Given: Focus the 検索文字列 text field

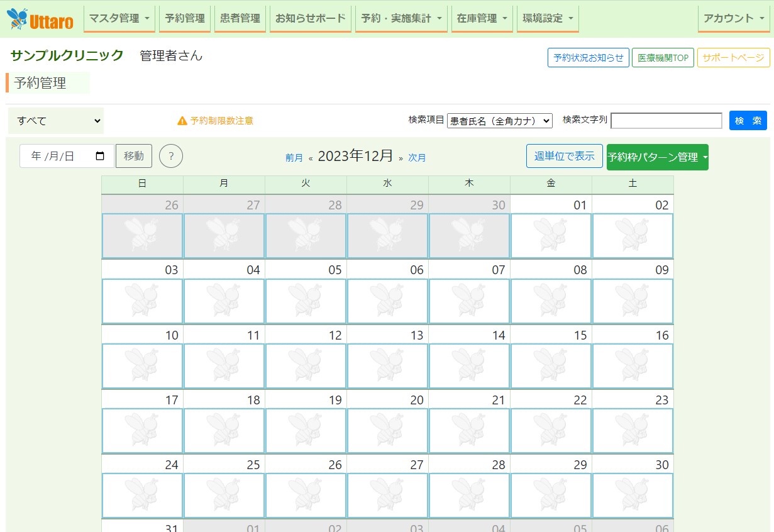Looking at the screenshot, I should pos(666,121).
